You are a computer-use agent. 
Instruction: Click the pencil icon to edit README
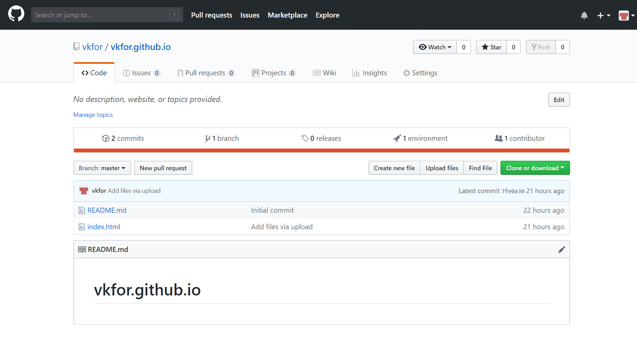(561, 250)
